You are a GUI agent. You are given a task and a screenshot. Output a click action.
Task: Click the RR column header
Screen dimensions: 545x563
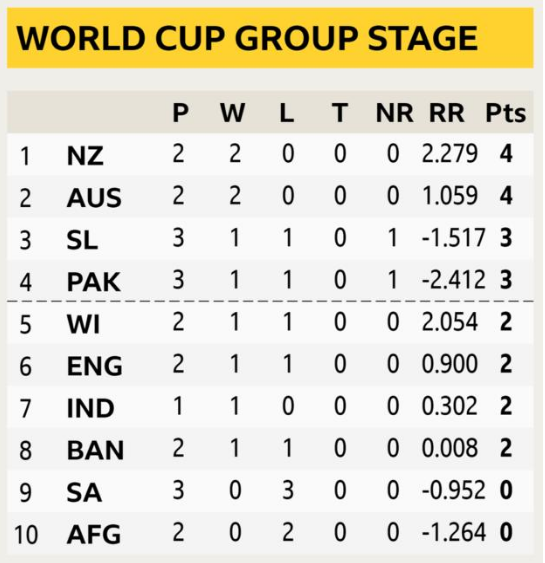pyautogui.click(x=447, y=113)
